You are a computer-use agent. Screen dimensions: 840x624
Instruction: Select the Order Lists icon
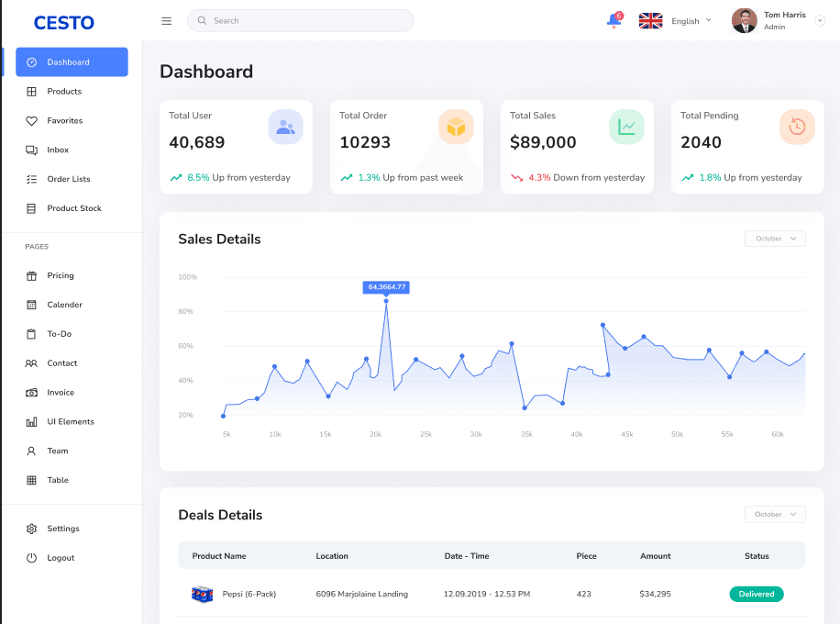point(30,179)
